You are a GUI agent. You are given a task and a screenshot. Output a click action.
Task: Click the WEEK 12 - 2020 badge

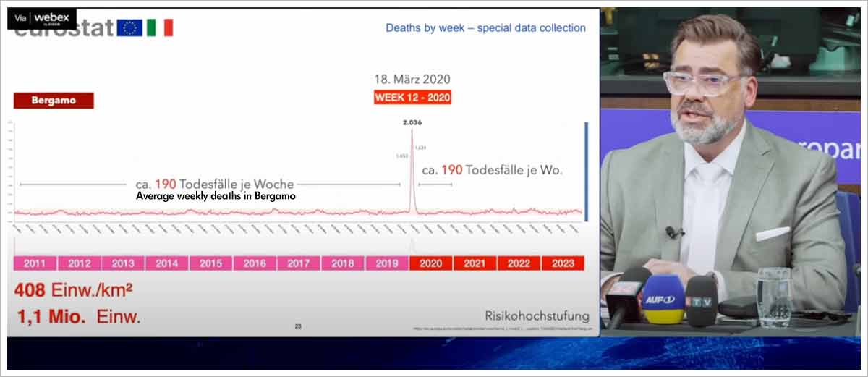tap(412, 97)
